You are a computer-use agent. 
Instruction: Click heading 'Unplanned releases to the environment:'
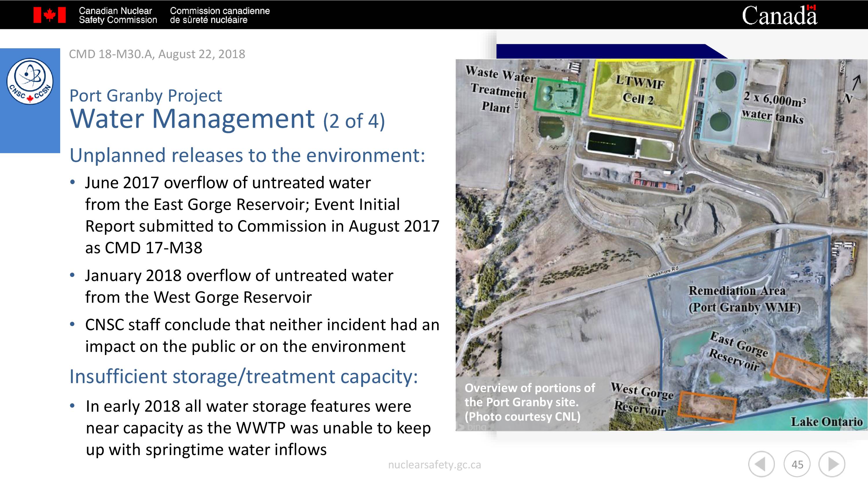click(x=247, y=155)
